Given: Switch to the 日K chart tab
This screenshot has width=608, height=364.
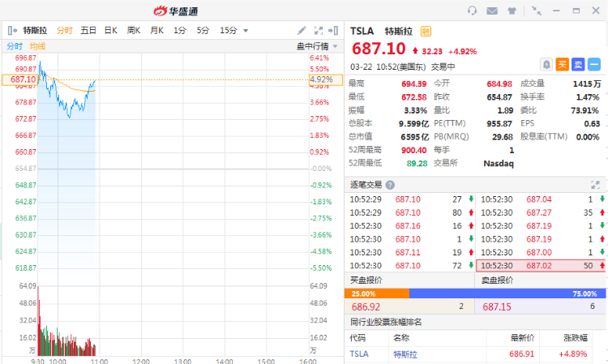Looking at the screenshot, I should pyautogui.click(x=110, y=30).
